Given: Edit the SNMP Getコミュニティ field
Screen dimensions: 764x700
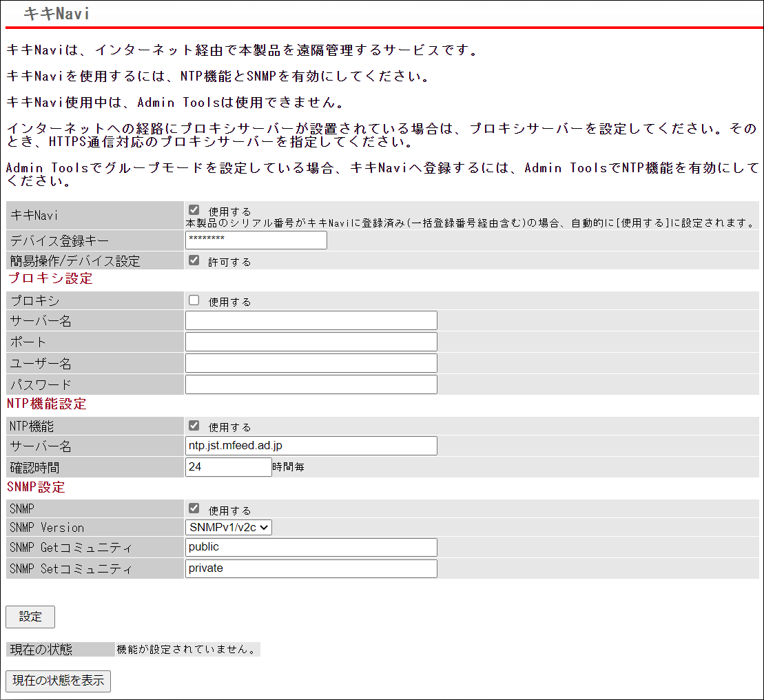Looking at the screenshot, I should [311, 547].
